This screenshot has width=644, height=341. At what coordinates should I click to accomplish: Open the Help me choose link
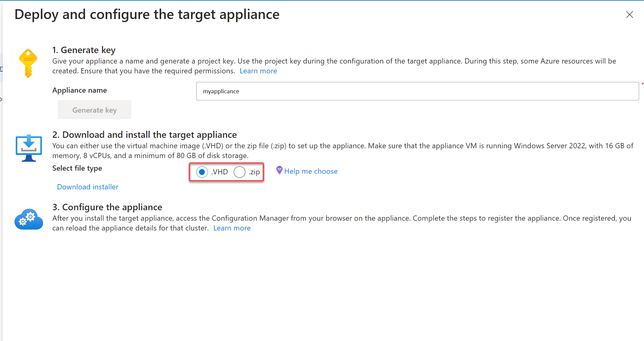click(311, 171)
